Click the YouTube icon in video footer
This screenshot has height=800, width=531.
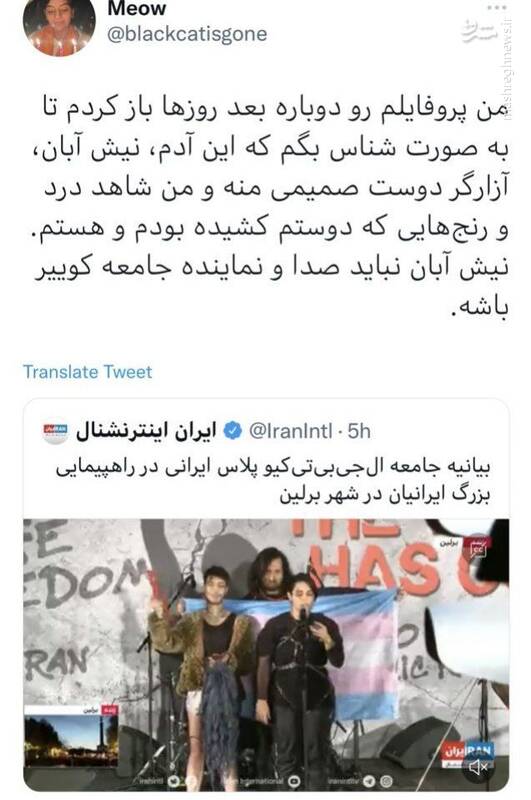tap(294, 781)
